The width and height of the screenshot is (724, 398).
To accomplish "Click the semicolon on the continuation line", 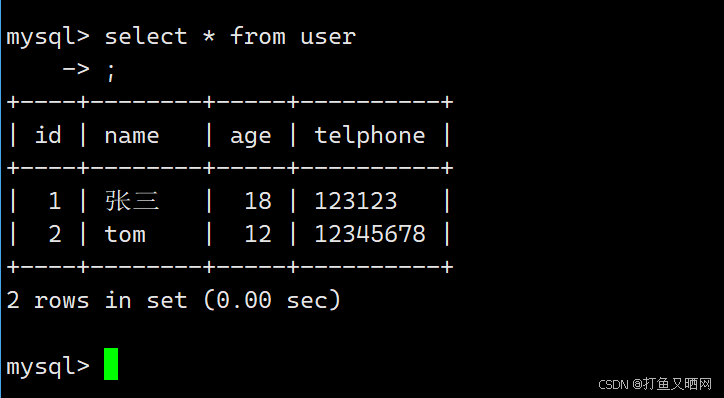I will click(x=110, y=71).
